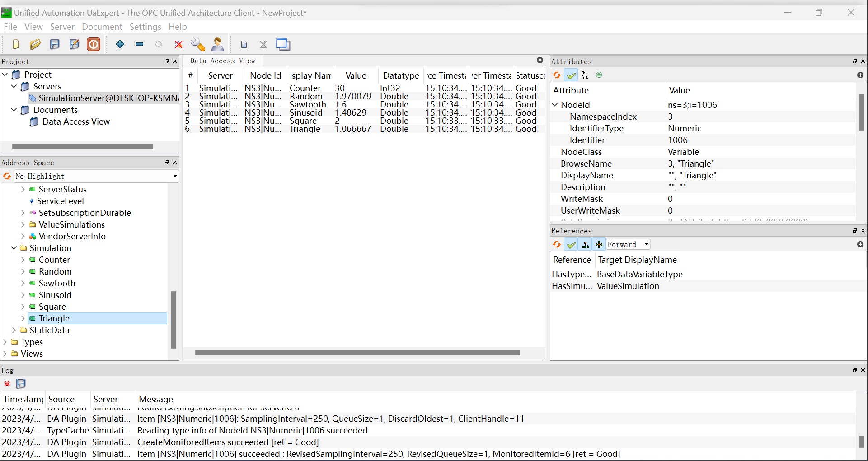Viewport: 868px width, 461px height.
Task: Open server properties with the wrench icon
Action: [x=197, y=44]
